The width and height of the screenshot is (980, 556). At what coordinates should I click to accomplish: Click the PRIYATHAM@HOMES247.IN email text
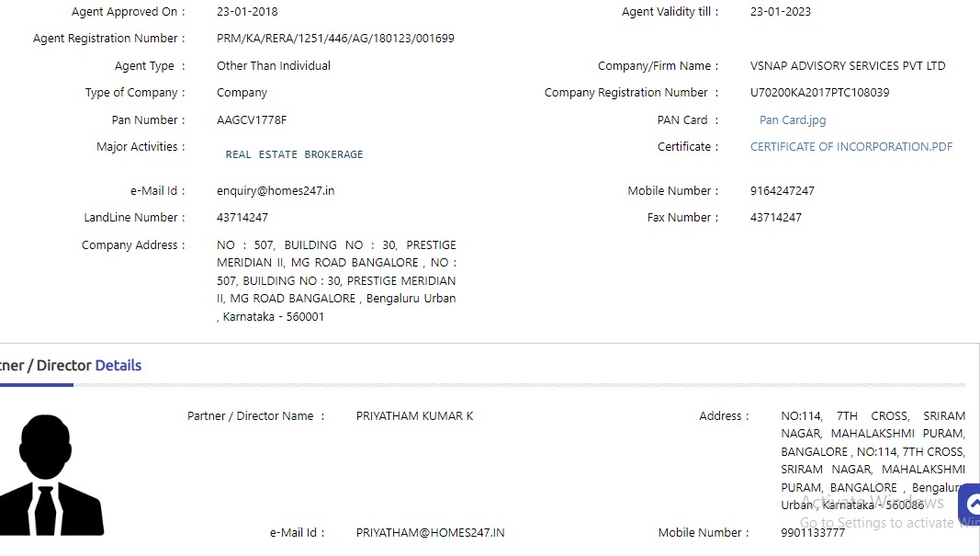[x=430, y=533]
